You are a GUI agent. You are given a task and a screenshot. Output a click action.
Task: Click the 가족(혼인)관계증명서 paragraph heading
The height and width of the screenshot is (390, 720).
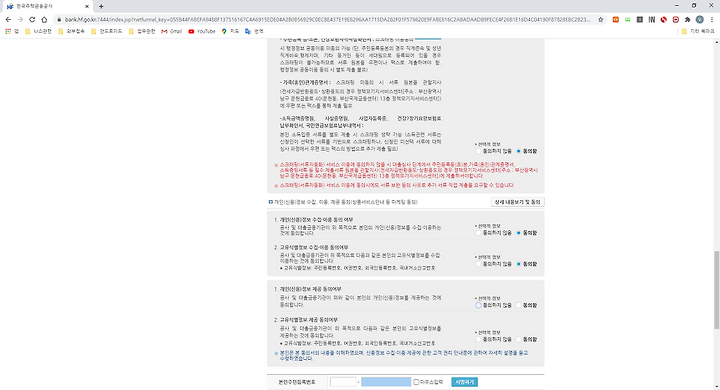coord(304,83)
